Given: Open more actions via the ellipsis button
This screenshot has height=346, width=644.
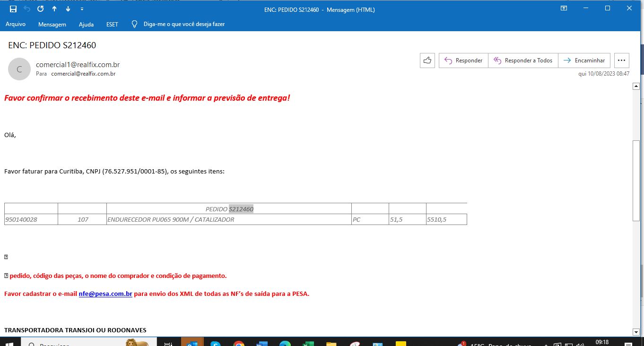Looking at the screenshot, I should click(x=621, y=61).
